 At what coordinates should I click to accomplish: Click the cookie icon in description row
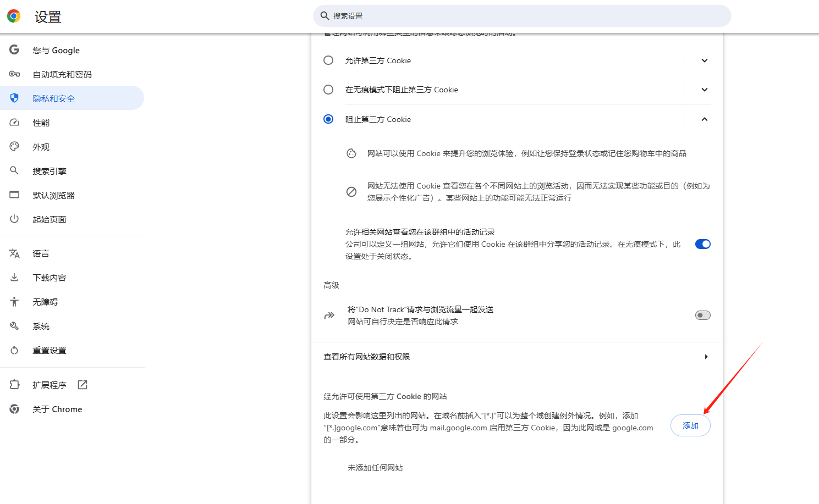(x=351, y=153)
